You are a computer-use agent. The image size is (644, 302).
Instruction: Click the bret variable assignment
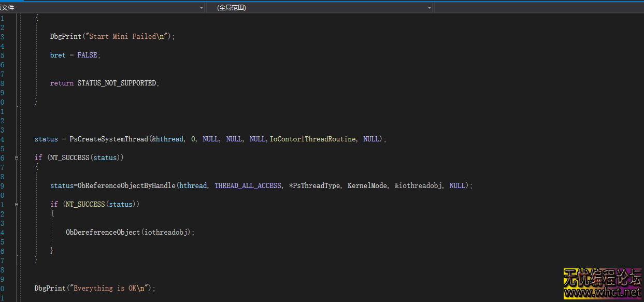(58, 55)
